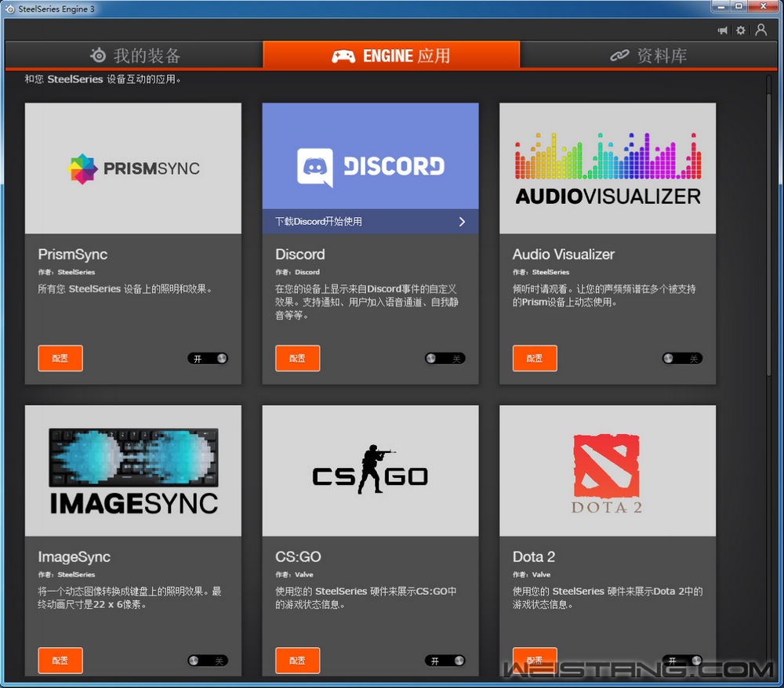Configure Audio Visualizer with its 配置 button
This screenshot has width=784, height=688.
[x=535, y=358]
